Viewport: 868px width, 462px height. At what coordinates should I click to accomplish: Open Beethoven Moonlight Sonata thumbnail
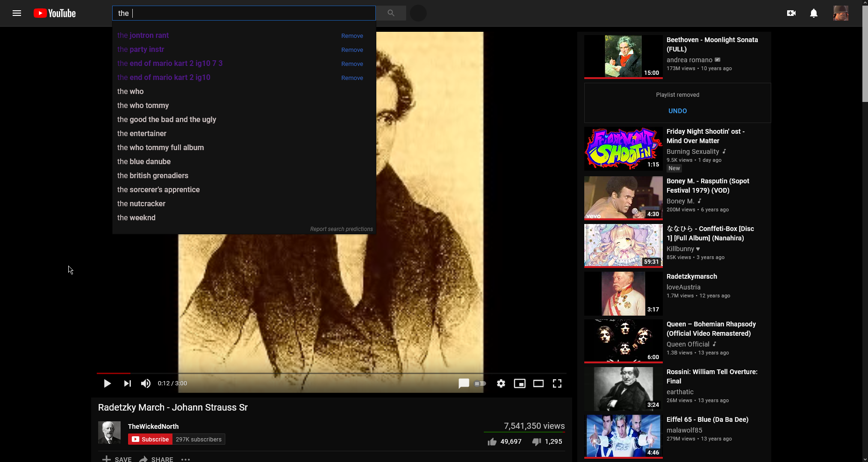[623, 57]
